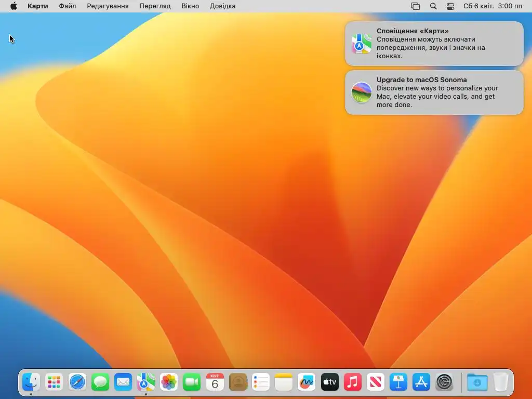Open the Карти application menu
The image size is (532, 399).
coord(37,6)
